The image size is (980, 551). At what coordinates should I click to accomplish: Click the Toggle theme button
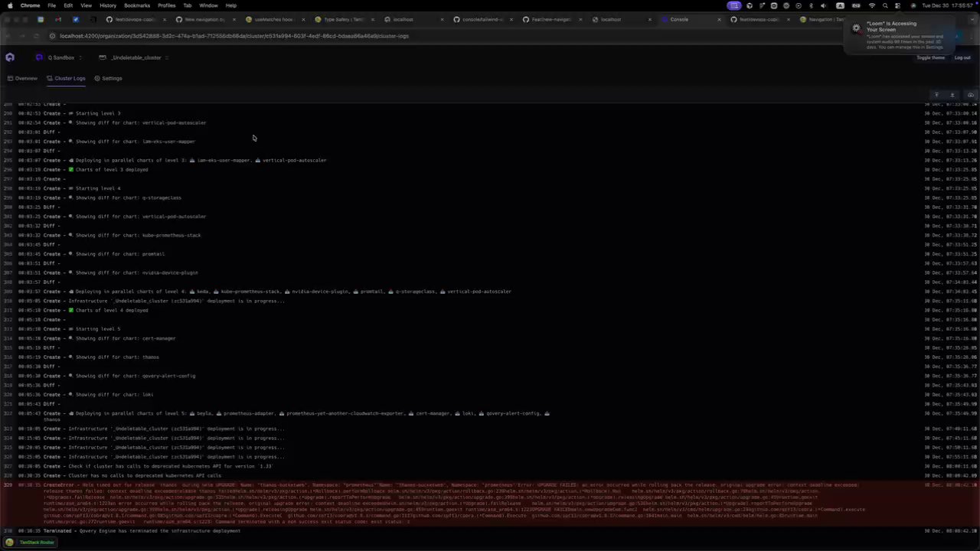coord(930,57)
